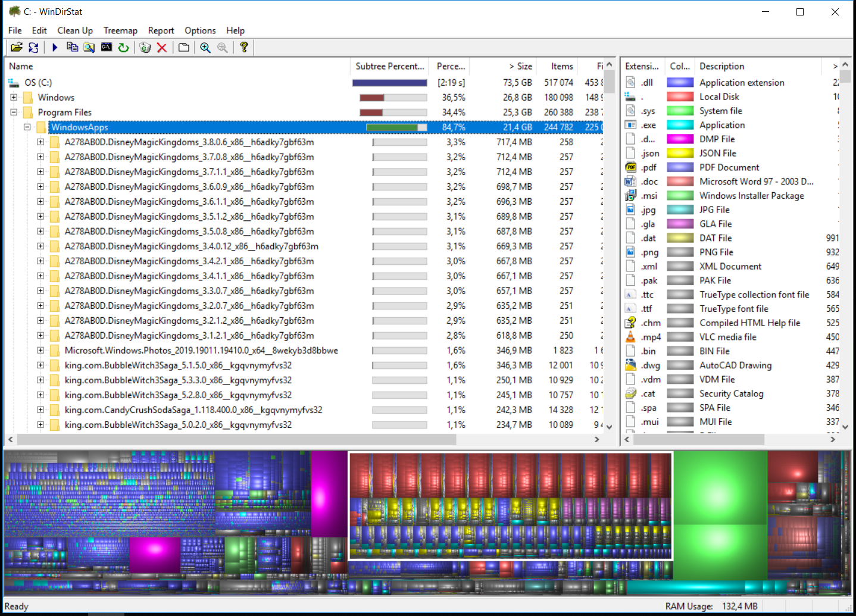Click the Copy Path toolbar icon
The height and width of the screenshot is (616, 856).
(x=72, y=47)
